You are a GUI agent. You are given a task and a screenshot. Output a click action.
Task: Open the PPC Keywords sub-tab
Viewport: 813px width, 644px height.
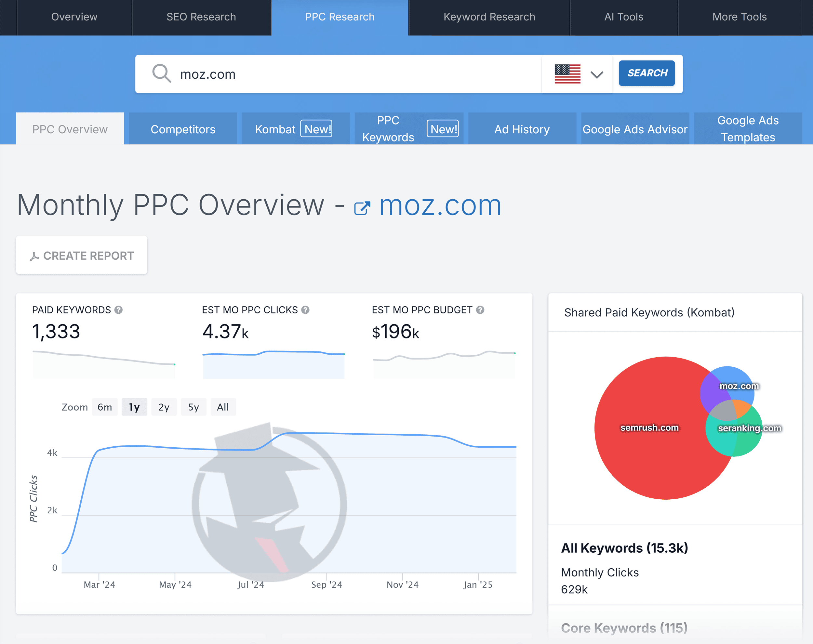click(409, 129)
